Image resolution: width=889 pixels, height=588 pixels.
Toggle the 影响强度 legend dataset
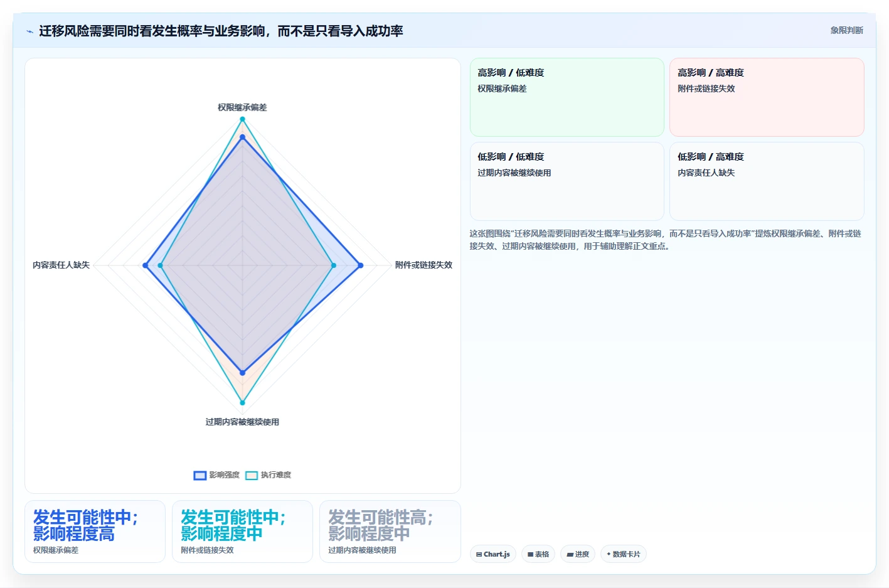point(217,475)
